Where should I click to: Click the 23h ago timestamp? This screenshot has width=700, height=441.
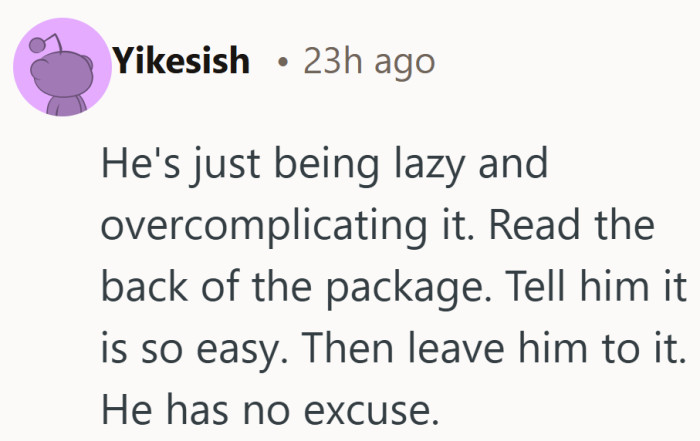pos(369,61)
